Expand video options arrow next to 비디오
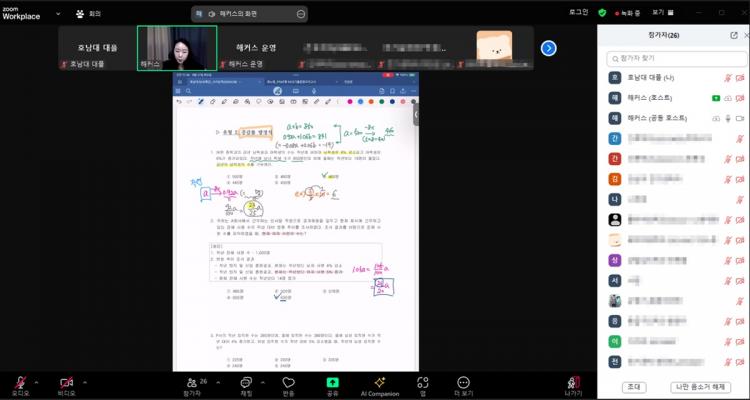Screen dimensions: 750x400 tap(86, 382)
